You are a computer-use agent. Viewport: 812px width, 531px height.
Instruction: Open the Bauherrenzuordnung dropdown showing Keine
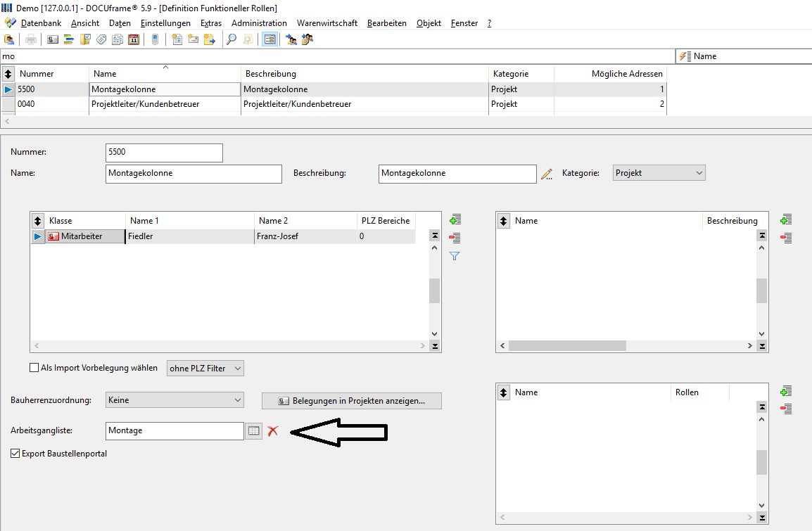coord(175,400)
